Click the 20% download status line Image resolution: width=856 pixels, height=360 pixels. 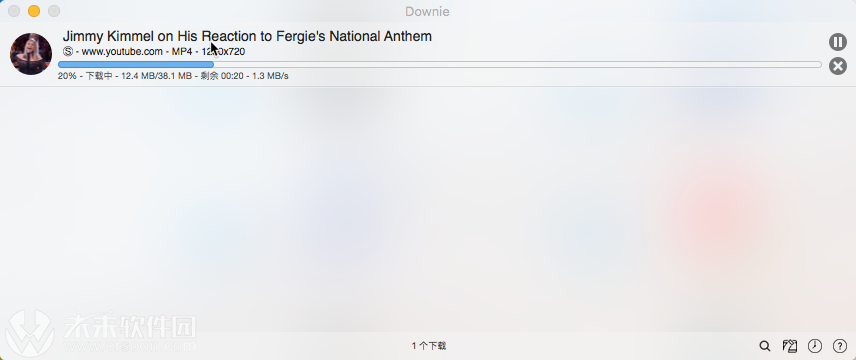[173, 76]
